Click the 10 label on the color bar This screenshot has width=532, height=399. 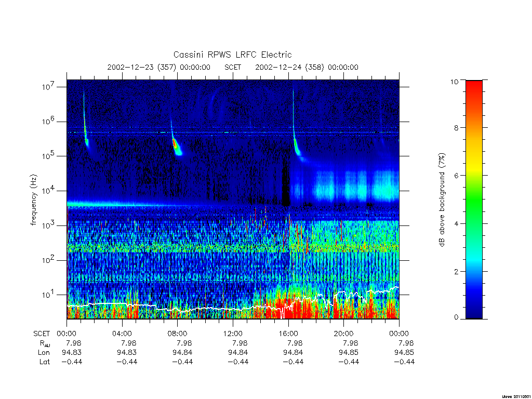454,82
